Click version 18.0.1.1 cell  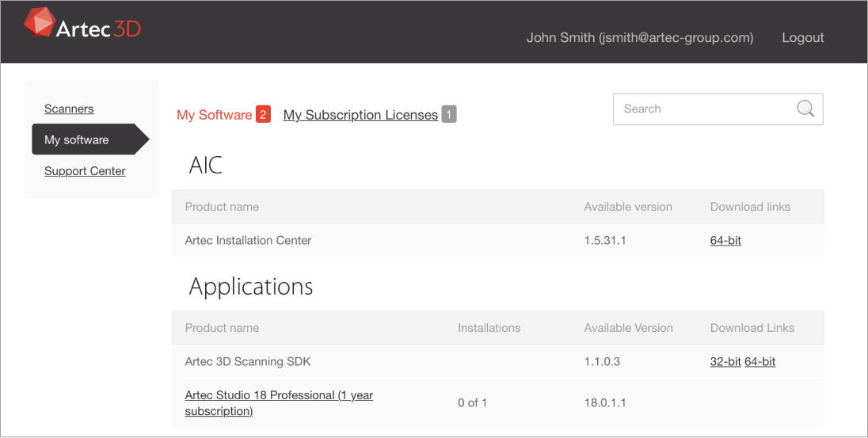point(605,403)
